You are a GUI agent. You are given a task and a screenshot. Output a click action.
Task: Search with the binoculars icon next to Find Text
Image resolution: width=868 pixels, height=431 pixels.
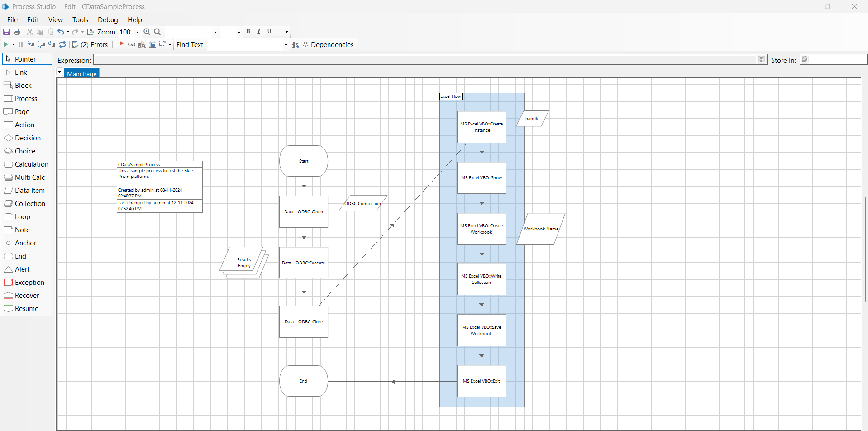tap(296, 44)
